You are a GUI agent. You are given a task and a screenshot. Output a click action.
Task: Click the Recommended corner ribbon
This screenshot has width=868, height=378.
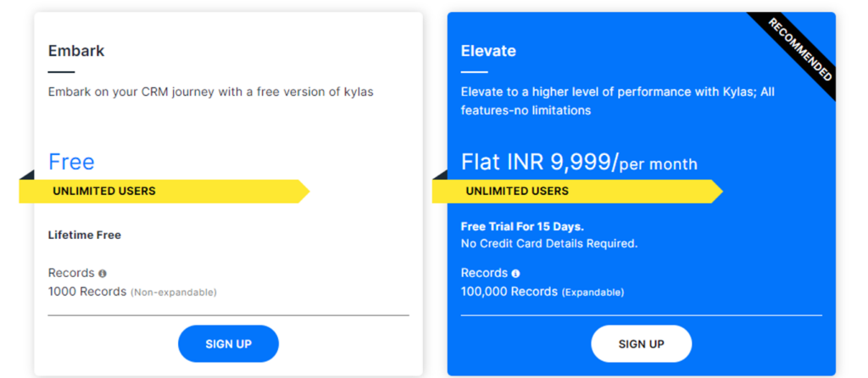(x=800, y=49)
